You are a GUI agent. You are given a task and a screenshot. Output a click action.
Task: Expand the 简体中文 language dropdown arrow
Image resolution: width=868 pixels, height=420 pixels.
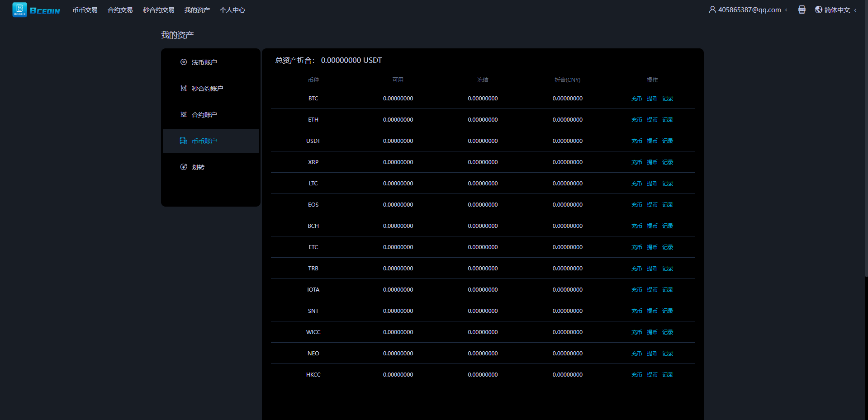[855, 10]
